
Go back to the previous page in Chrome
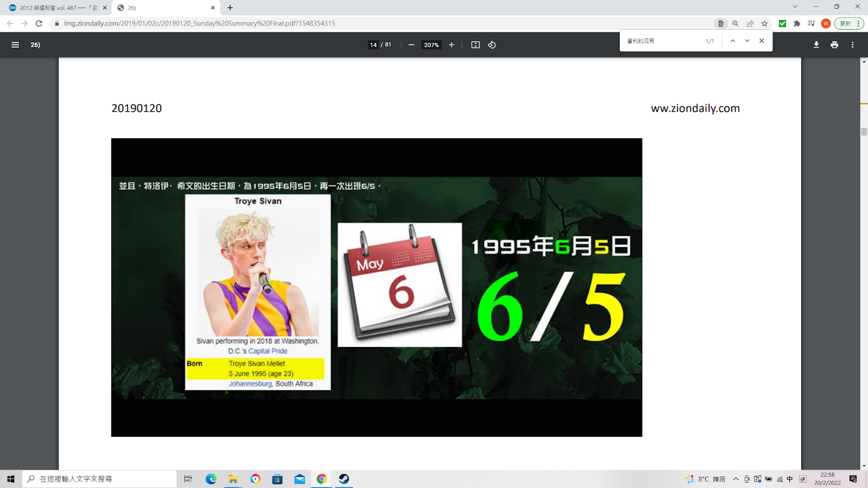pyautogui.click(x=10, y=23)
